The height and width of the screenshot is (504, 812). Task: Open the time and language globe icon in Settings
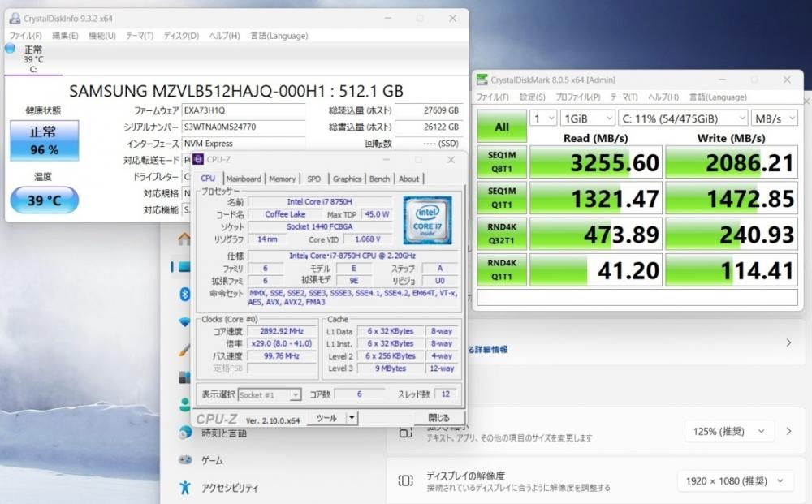click(185, 432)
